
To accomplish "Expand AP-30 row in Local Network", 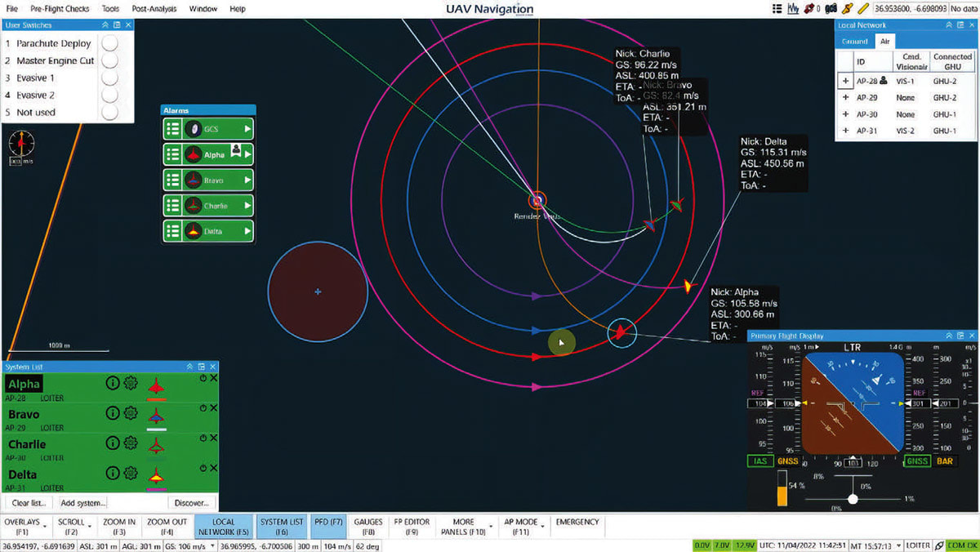I will [845, 114].
